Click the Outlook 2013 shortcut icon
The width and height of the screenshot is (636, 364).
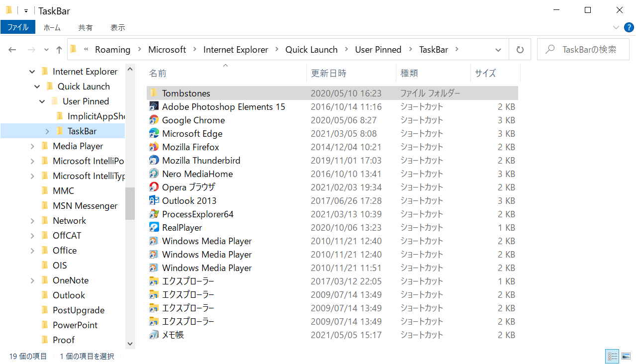[154, 200]
